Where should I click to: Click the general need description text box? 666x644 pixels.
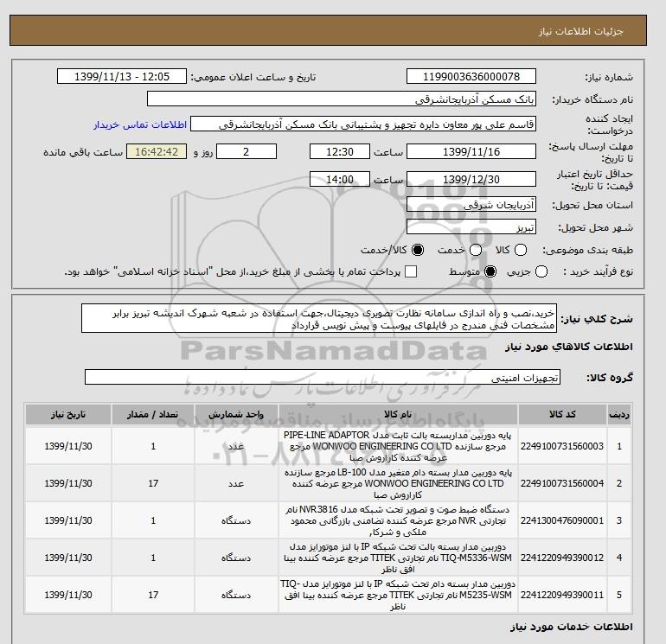tap(319, 318)
